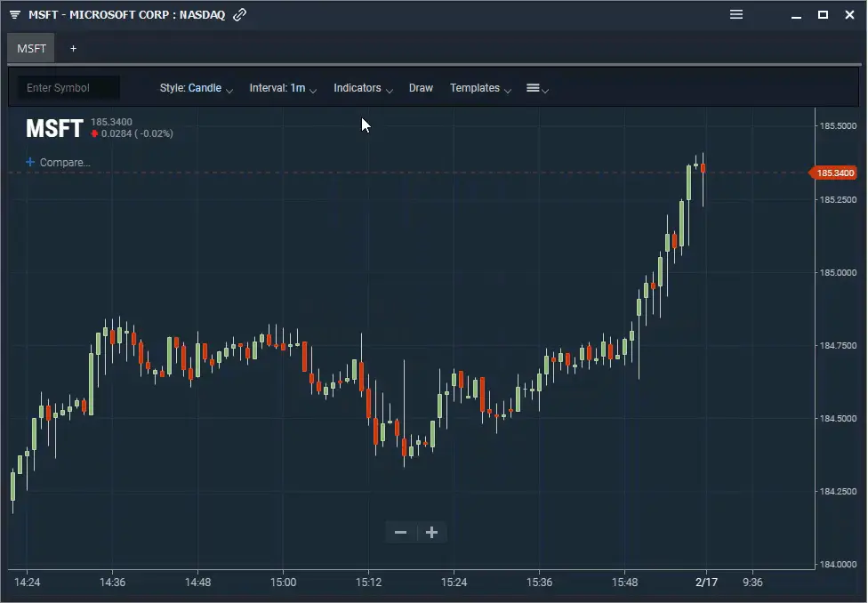
Task: Click the large MSFT symbol heading
Action: pyautogui.click(x=54, y=128)
